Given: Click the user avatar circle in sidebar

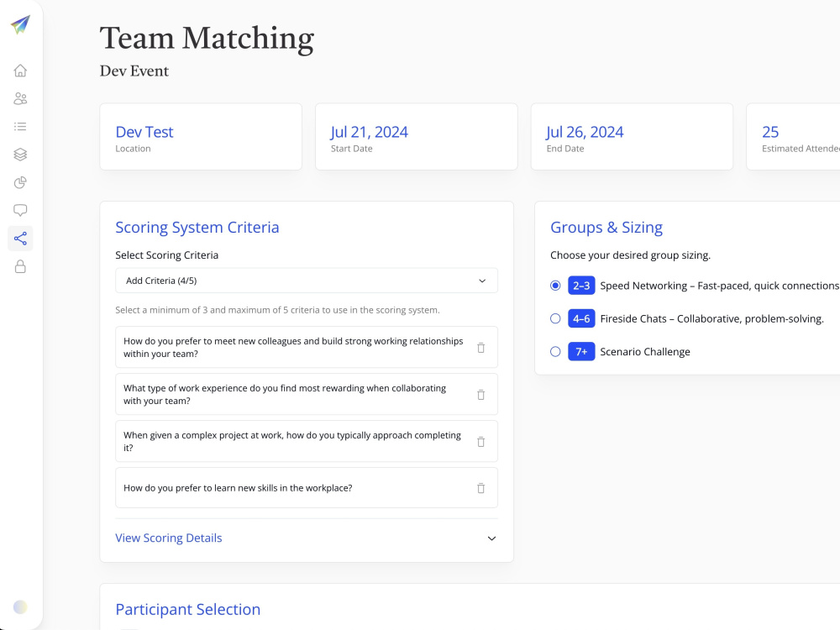Looking at the screenshot, I should tap(20, 607).
